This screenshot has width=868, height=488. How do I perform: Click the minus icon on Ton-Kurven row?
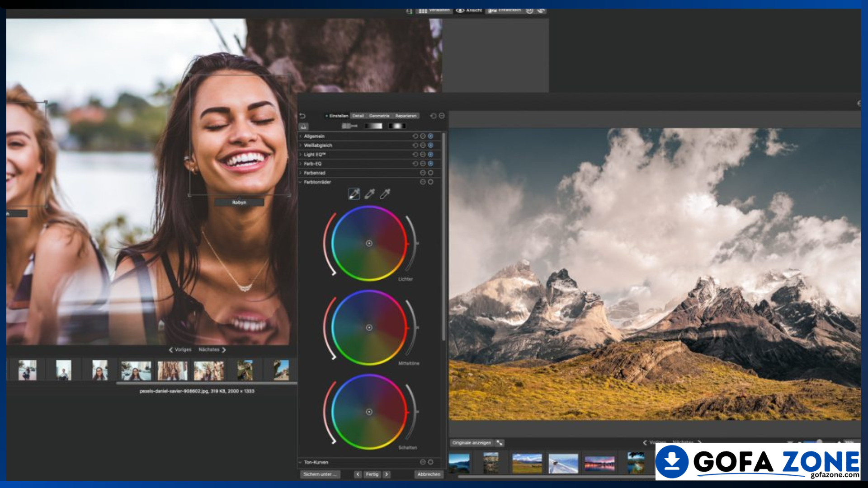(423, 462)
